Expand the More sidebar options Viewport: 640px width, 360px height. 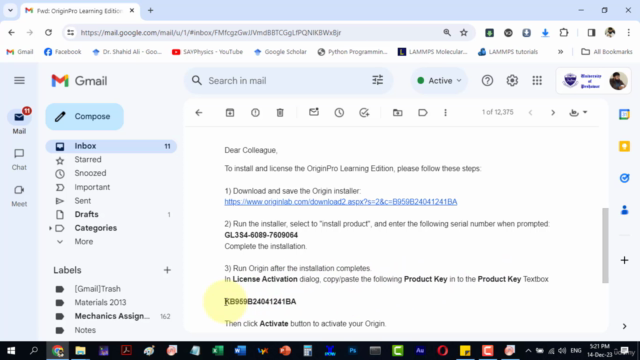point(83,242)
